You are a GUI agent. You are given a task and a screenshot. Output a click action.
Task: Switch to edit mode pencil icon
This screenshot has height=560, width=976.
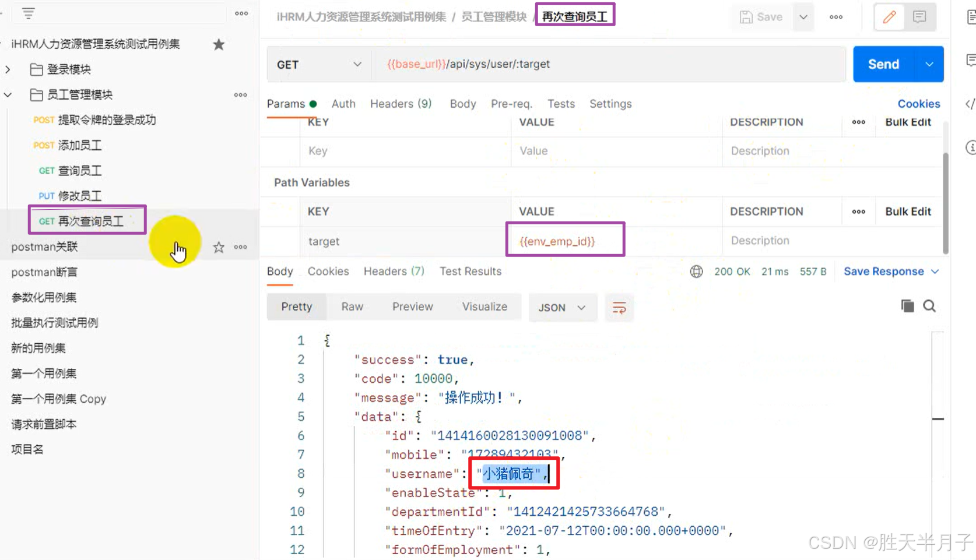889,17
